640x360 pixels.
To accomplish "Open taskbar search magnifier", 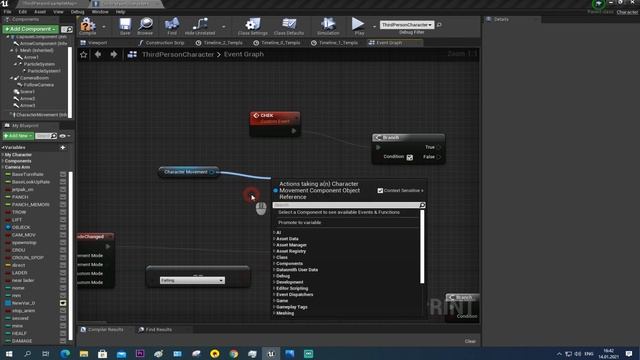I will tap(27, 353).
